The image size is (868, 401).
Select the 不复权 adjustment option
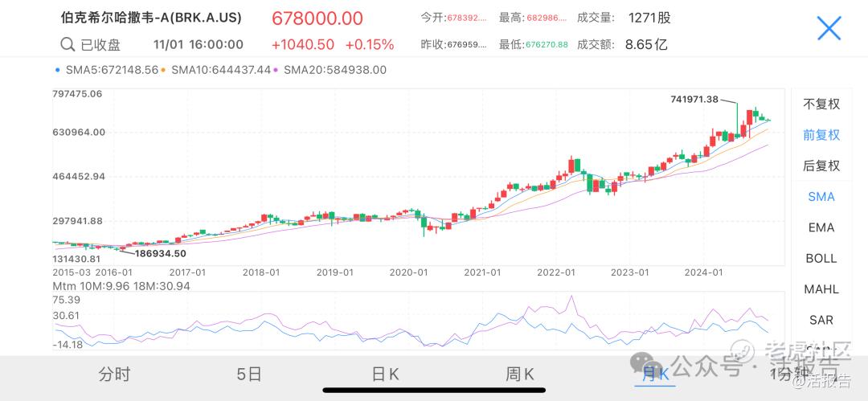(821, 104)
